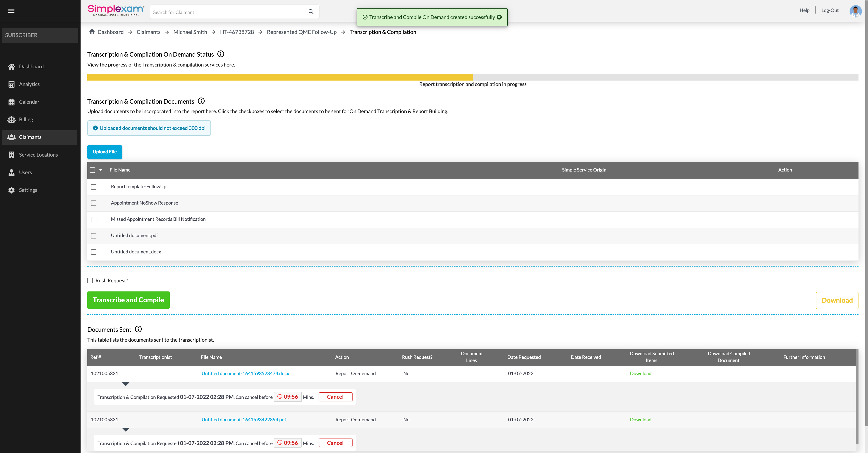Check the ReportTemplate-FollowUp checkbox
This screenshot has height=453, width=868.
94,187
